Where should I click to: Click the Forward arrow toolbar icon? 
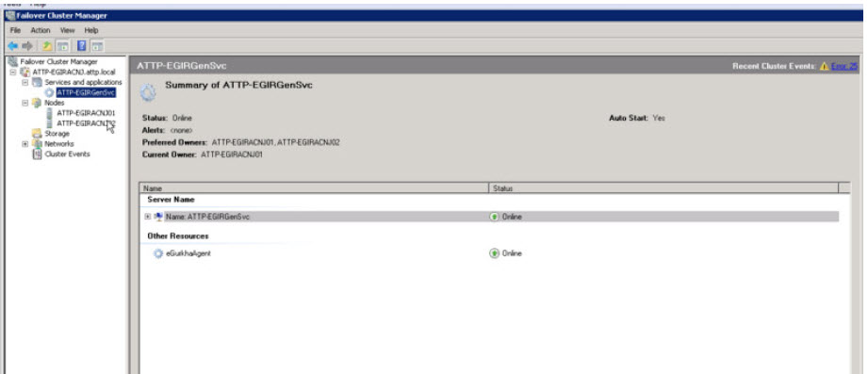coord(27,46)
